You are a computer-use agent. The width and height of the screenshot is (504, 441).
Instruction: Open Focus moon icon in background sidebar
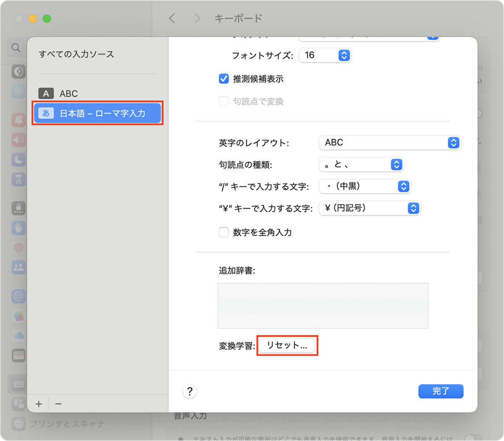[18, 160]
